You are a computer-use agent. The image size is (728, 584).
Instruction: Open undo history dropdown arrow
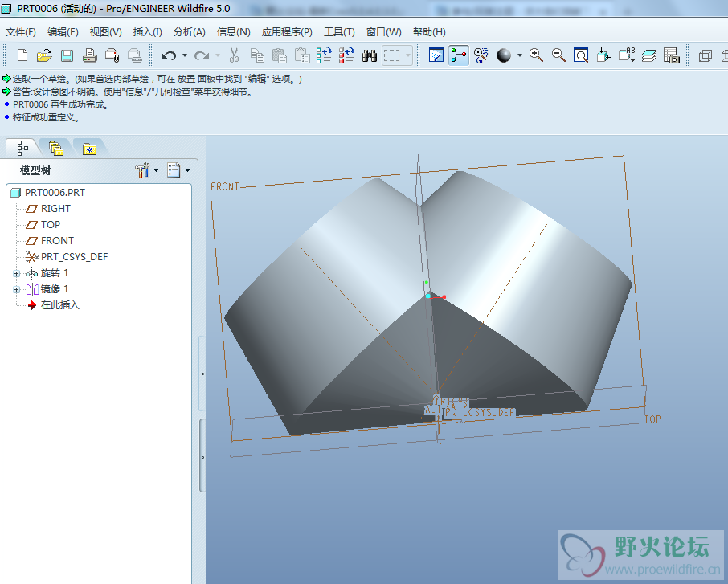click(x=184, y=55)
